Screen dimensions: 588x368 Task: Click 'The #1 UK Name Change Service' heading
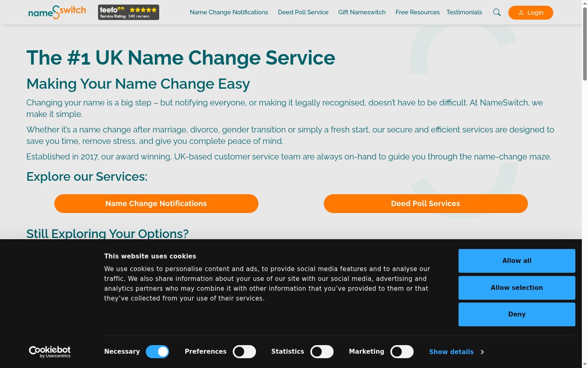pyautogui.click(x=181, y=58)
